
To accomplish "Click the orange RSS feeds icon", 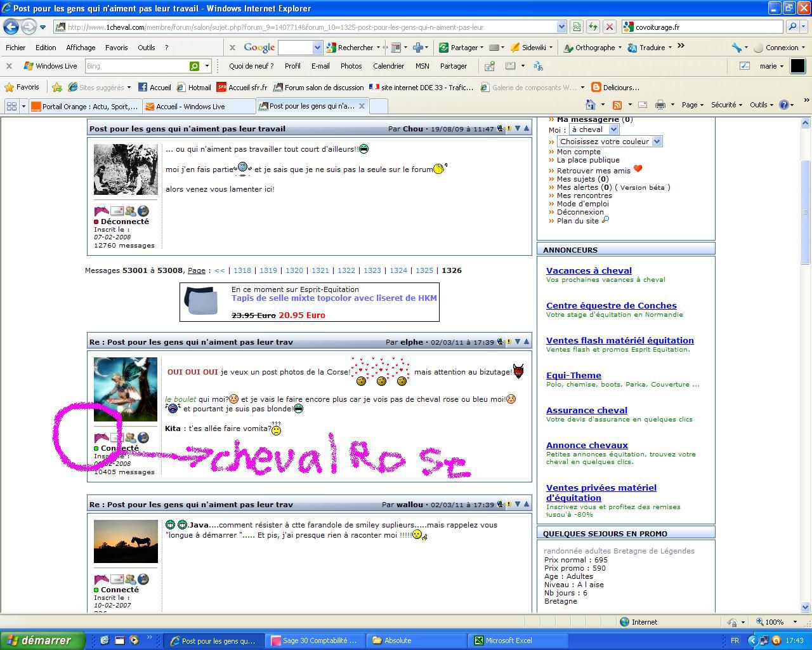I will pyautogui.click(x=617, y=105).
